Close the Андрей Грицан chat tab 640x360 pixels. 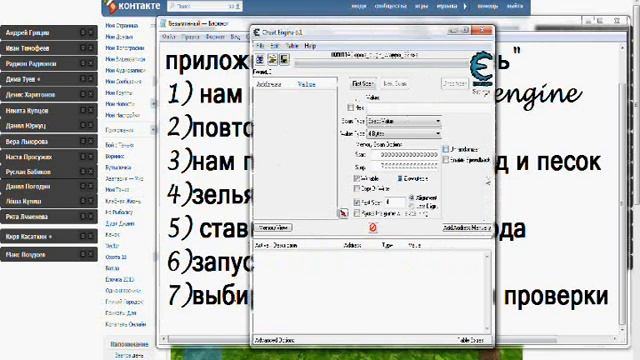coord(91,32)
